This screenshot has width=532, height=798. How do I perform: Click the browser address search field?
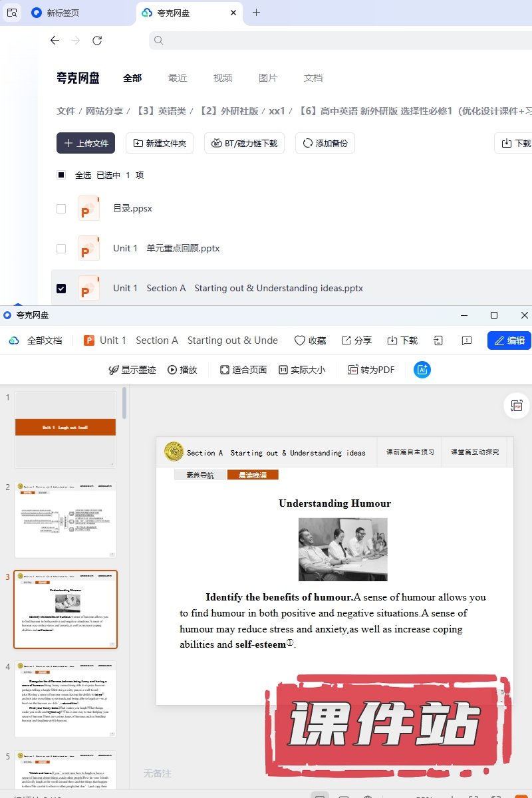coord(332,41)
